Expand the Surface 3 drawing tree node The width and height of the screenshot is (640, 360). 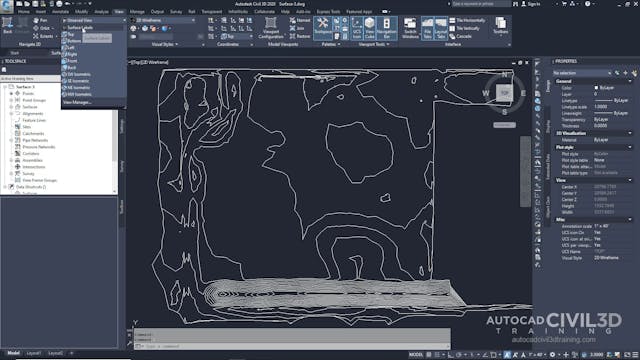tap(5, 87)
